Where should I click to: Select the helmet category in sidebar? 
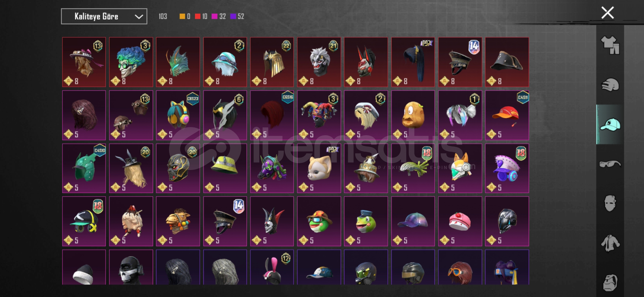(610, 85)
